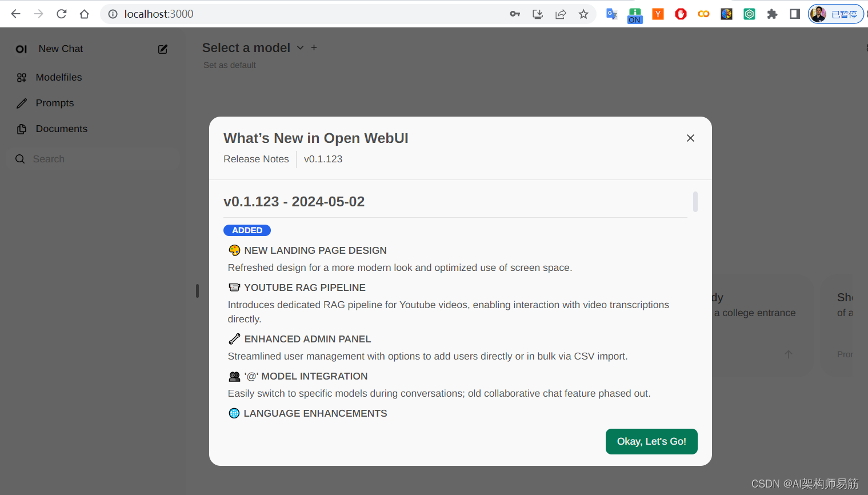
Task: Click the share page icon
Action: (561, 14)
